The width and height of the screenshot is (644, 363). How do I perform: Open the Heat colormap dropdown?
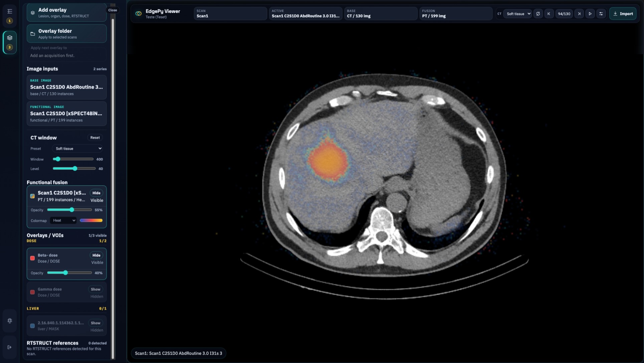63,220
